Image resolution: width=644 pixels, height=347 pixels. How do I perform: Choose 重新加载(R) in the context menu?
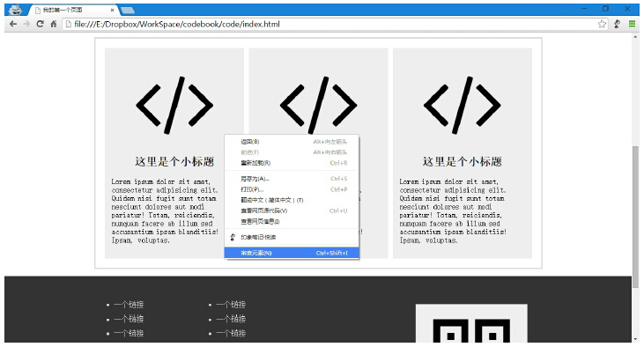pyautogui.click(x=292, y=163)
